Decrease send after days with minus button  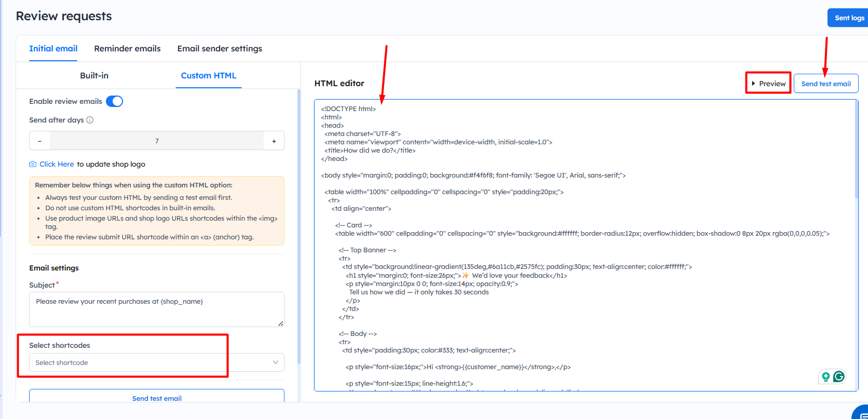40,141
